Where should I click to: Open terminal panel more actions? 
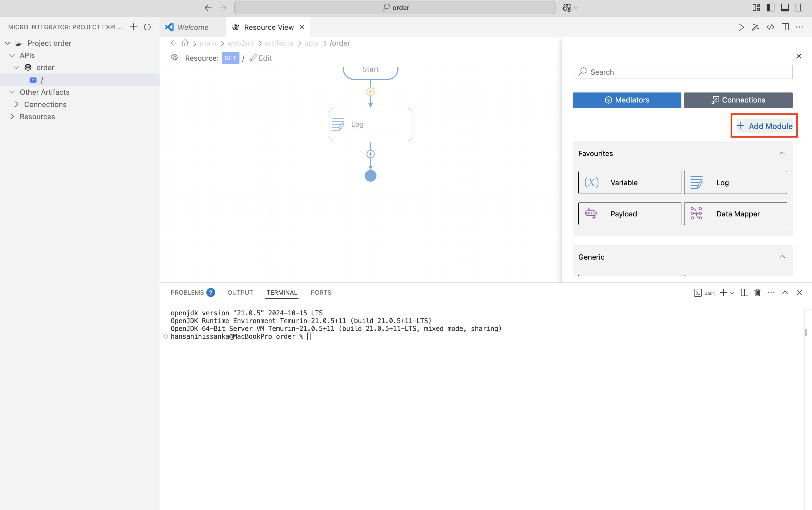[x=771, y=293]
